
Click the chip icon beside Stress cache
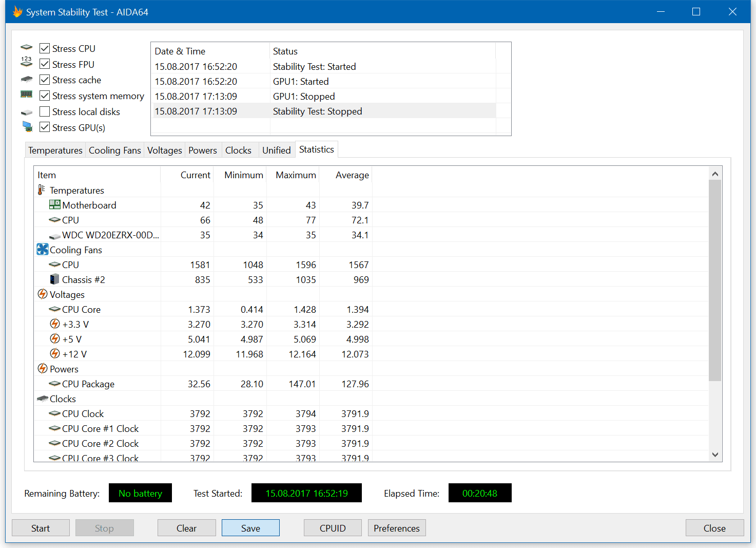(27, 79)
